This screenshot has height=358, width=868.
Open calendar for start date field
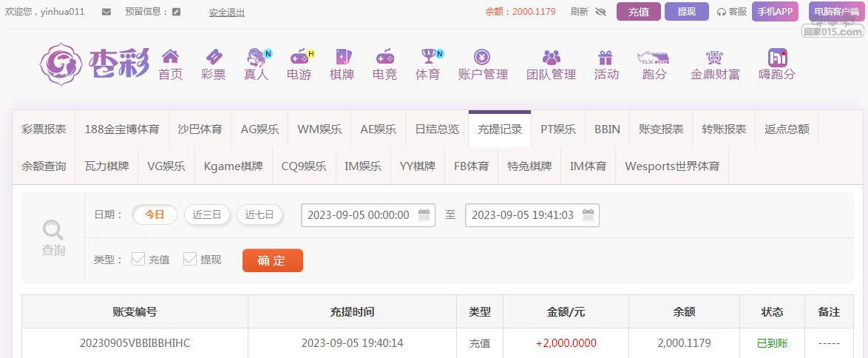[x=424, y=215]
